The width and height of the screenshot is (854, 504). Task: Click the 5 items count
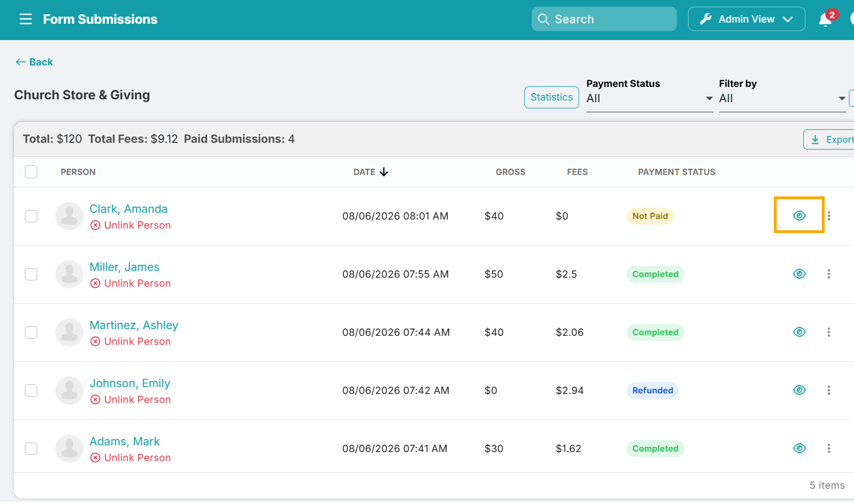click(x=827, y=485)
